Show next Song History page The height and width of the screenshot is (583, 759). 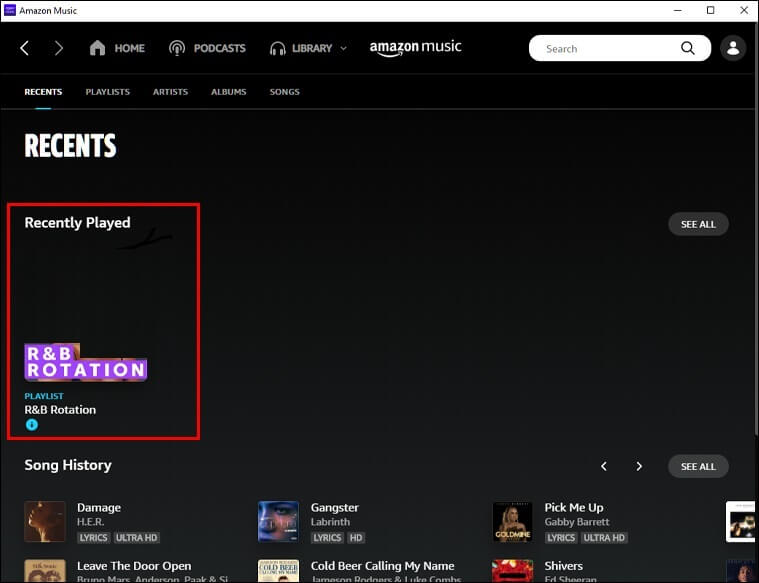pyautogui.click(x=639, y=466)
